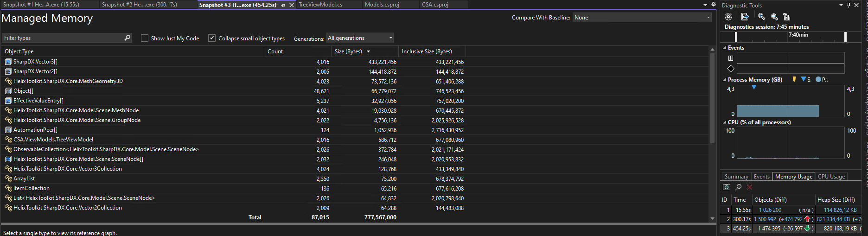This screenshot has width=868, height=236.
Task: Click the GroupNode class type icon
Action: 8,120
